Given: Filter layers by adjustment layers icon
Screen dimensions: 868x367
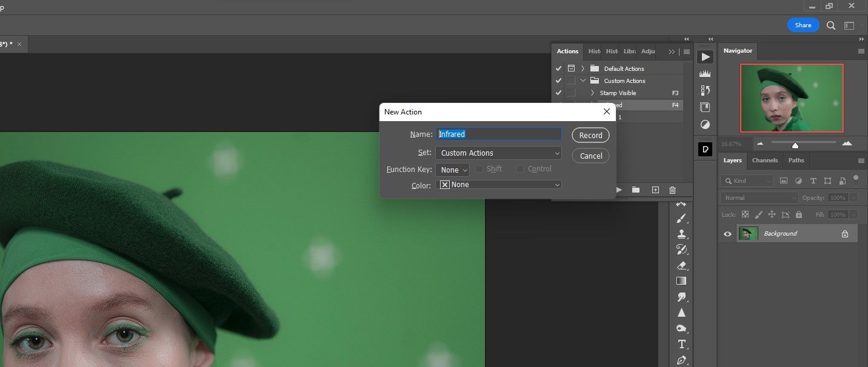Looking at the screenshot, I should pos(798,180).
